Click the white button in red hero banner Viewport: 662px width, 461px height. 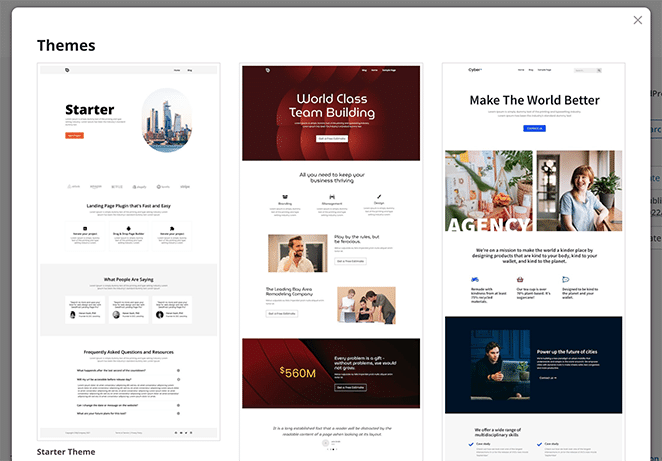tap(331, 139)
